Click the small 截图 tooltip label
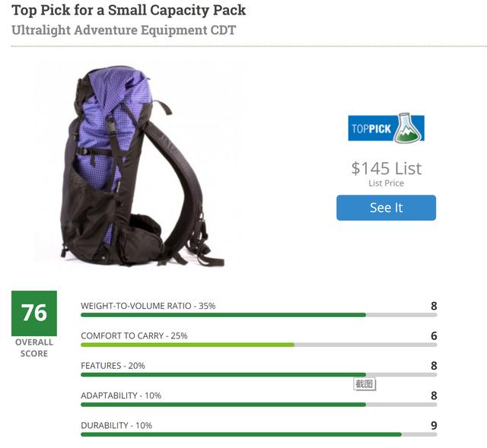The height and width of the screenshot is (448, 487). 364,384
